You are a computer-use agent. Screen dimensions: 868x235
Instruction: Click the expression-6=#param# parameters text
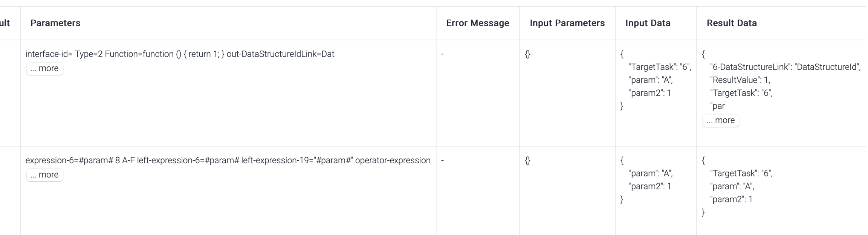pyautogui.click(x=228, y=160)
